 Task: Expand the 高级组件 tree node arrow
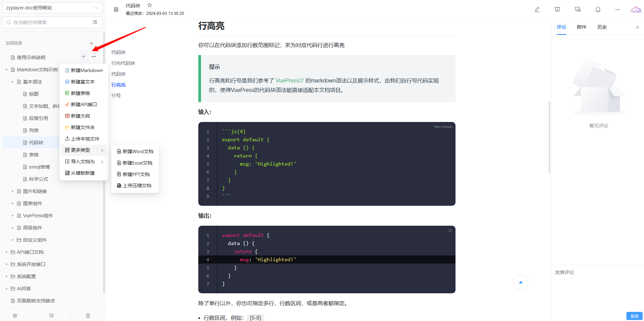click(x=13, y=228)
